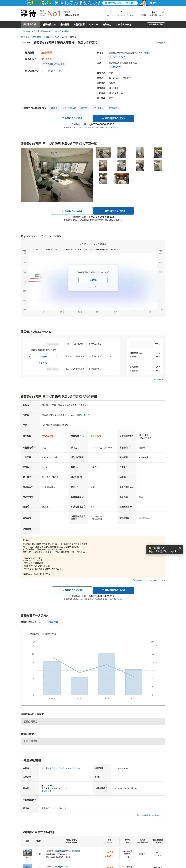
Task: Open the 収益物件を探す menu item
Action: coord(30,25)
